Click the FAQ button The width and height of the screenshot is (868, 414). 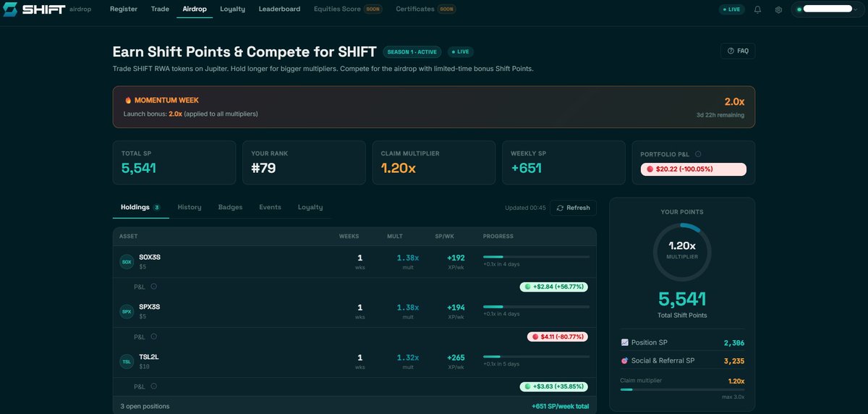738,51
